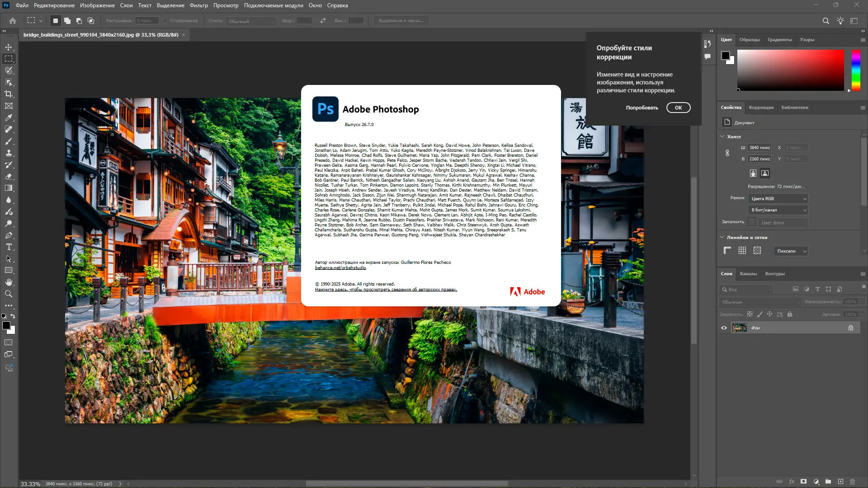Open the Фильтр menu
This screenshot has width=868, height=488.
(x=198, y=5)
